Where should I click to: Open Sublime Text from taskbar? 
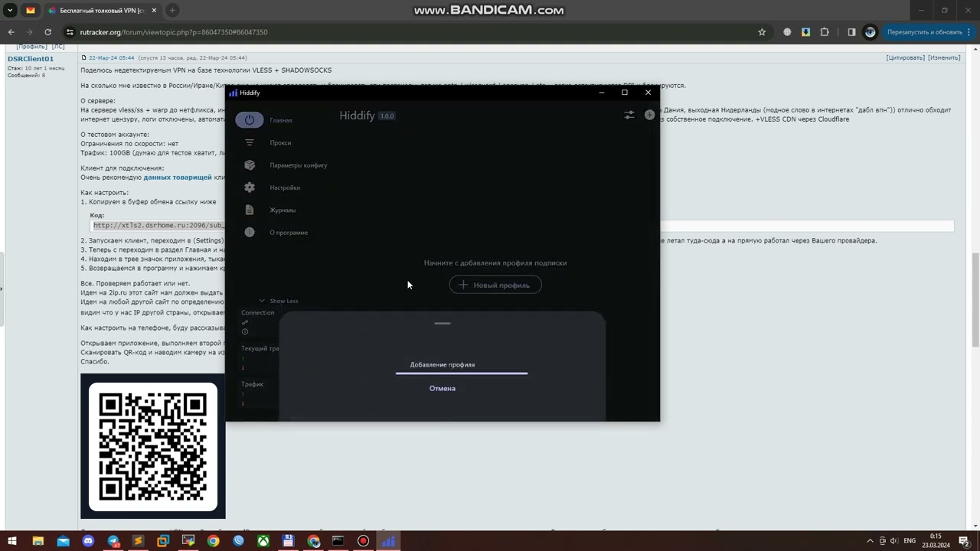(138, 541)
